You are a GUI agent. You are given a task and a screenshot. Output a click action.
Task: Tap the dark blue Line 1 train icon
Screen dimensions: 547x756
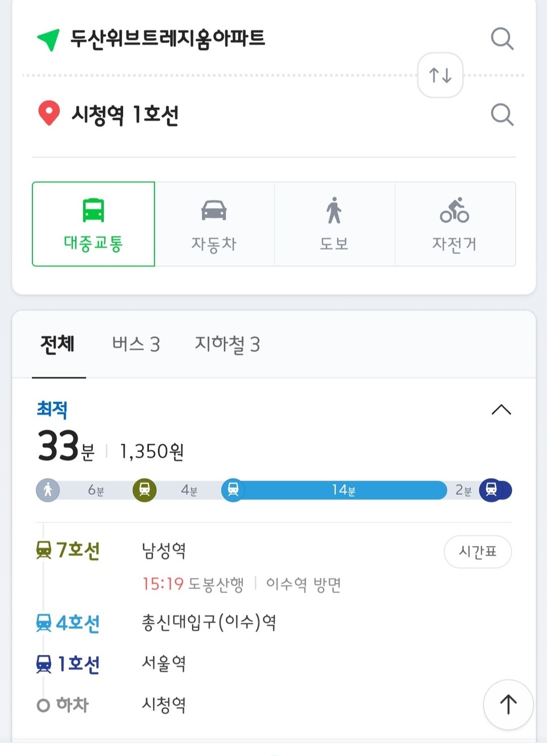pyautogui.click(x=492, y=489)
